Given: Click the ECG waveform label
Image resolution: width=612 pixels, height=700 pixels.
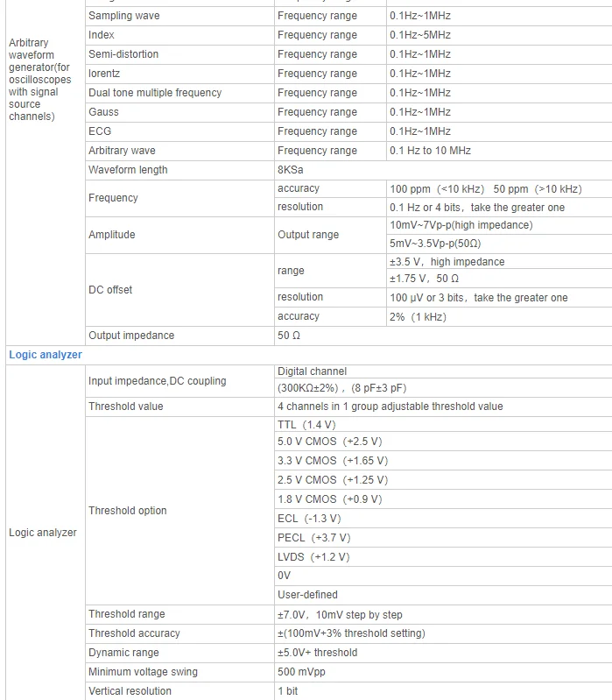Looking at the screenshot, I should coord(100,131).
